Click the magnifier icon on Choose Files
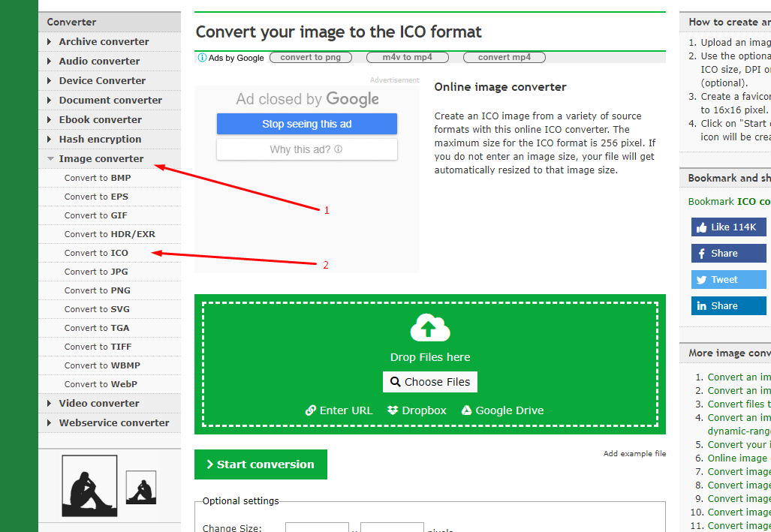Image resolution: width=771 pixels, height=532 pixels. tap(396, 382)
